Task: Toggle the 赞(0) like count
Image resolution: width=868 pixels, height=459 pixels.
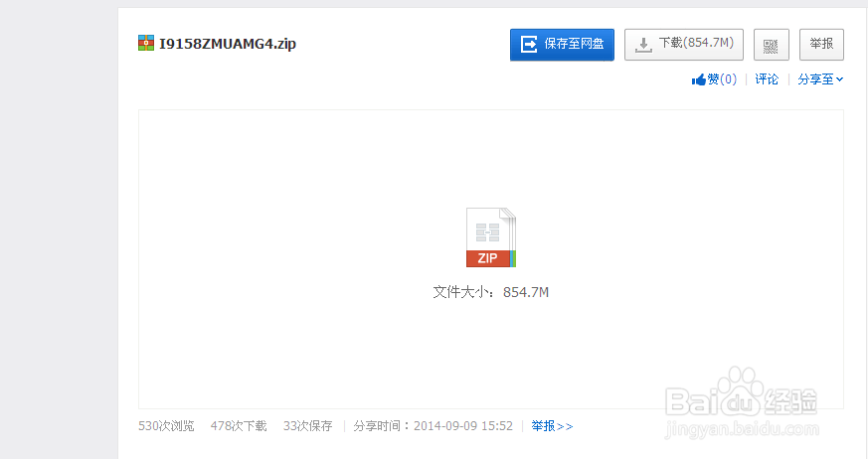Action: (722, 79)
